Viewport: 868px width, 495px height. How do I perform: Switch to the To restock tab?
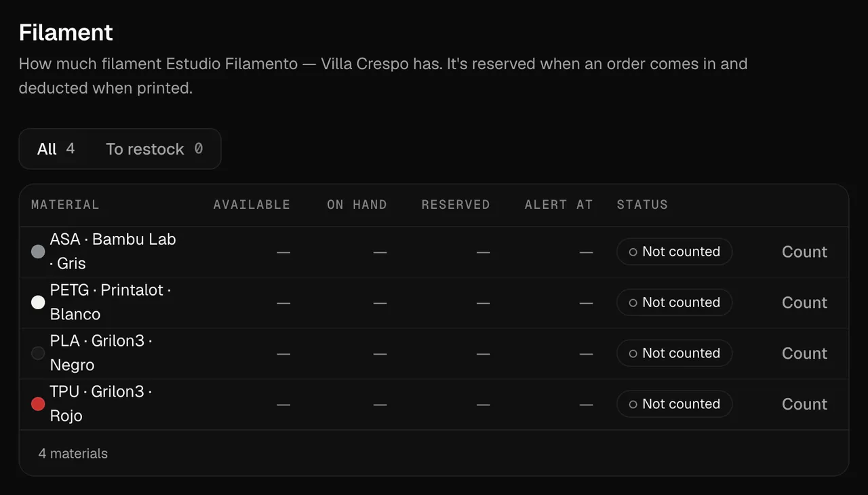pyautogui.click(x=154, y=149)
